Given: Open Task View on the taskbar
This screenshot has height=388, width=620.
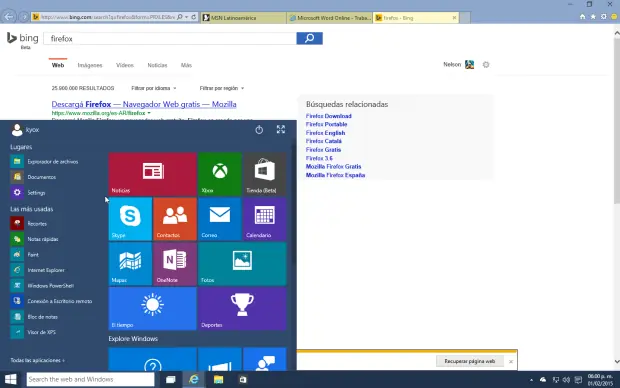Looking at the screenshot, I should 170,379.
